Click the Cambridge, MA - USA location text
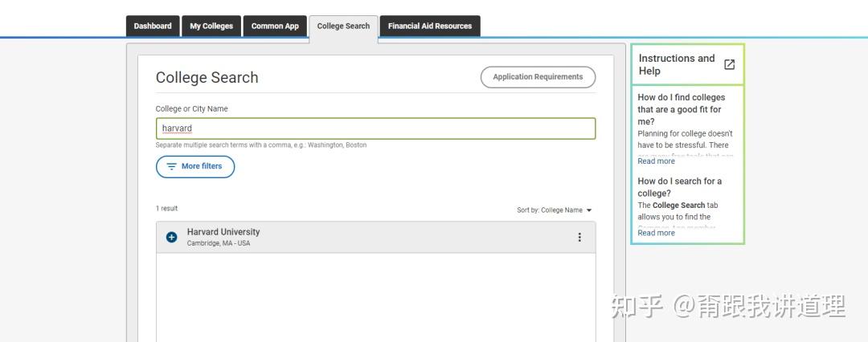This screenshot has height=342, width=868. pyautogui.click(x=219, y=243)
